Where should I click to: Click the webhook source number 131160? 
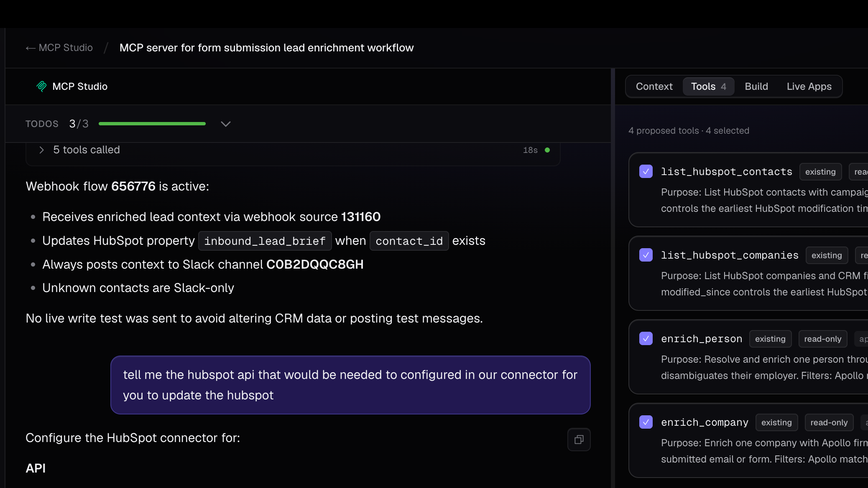pos(361,217)
